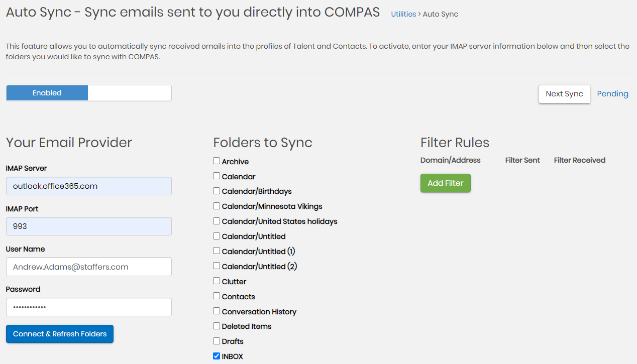Tick the Clutter folder checkbox

(217, 281)
